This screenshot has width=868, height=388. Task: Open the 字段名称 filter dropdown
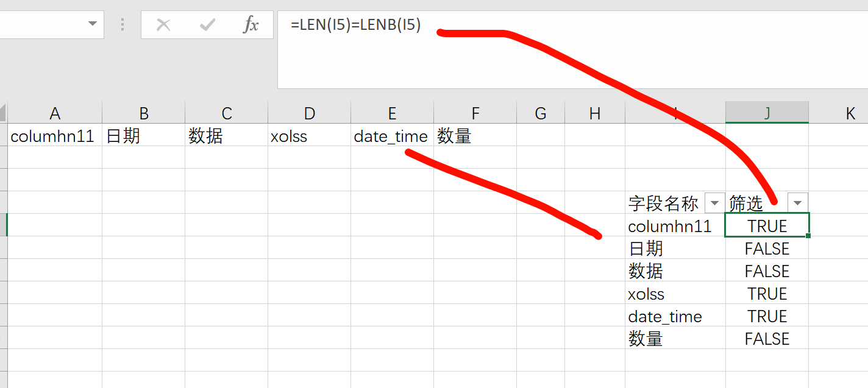[714, 203]
